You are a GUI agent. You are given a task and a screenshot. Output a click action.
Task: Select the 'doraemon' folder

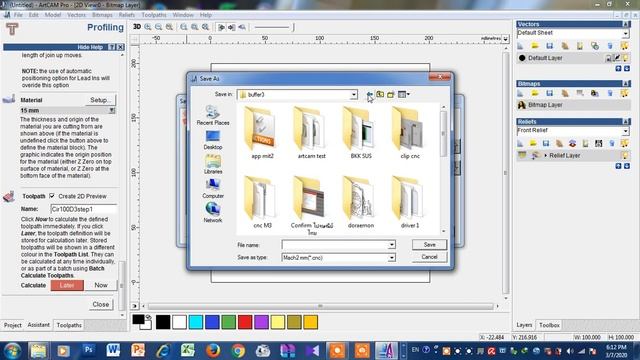point(361,202)
